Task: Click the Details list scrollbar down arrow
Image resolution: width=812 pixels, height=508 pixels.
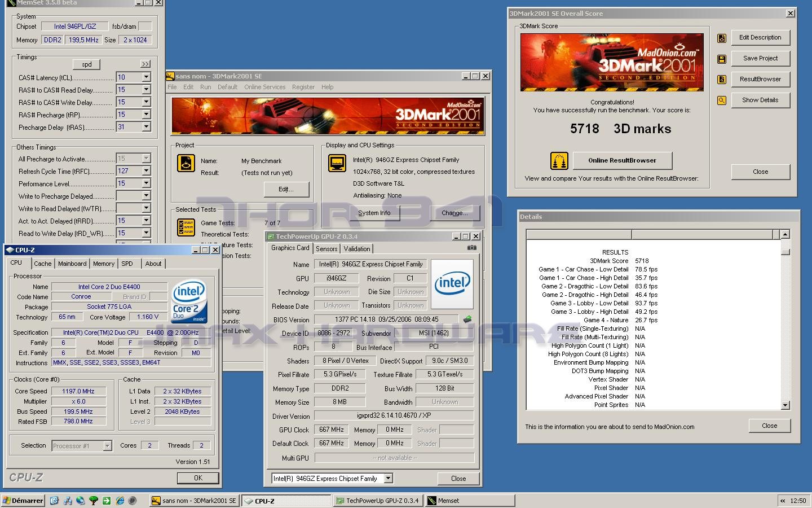Action: [x=785, y=405]
